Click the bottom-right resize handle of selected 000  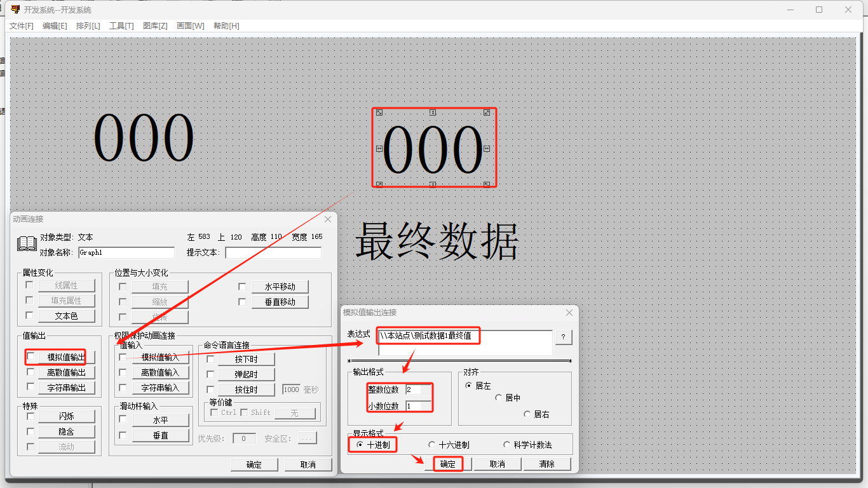coord(487,184)
